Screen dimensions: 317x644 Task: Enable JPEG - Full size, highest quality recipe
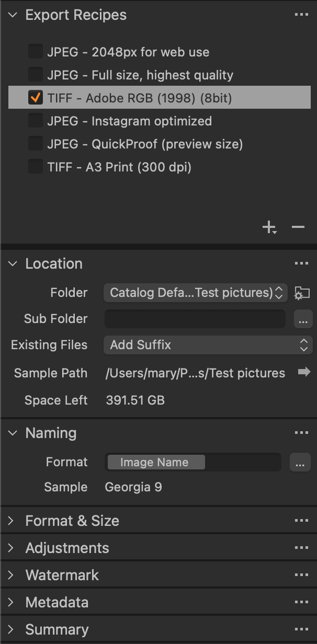[36, 75]
